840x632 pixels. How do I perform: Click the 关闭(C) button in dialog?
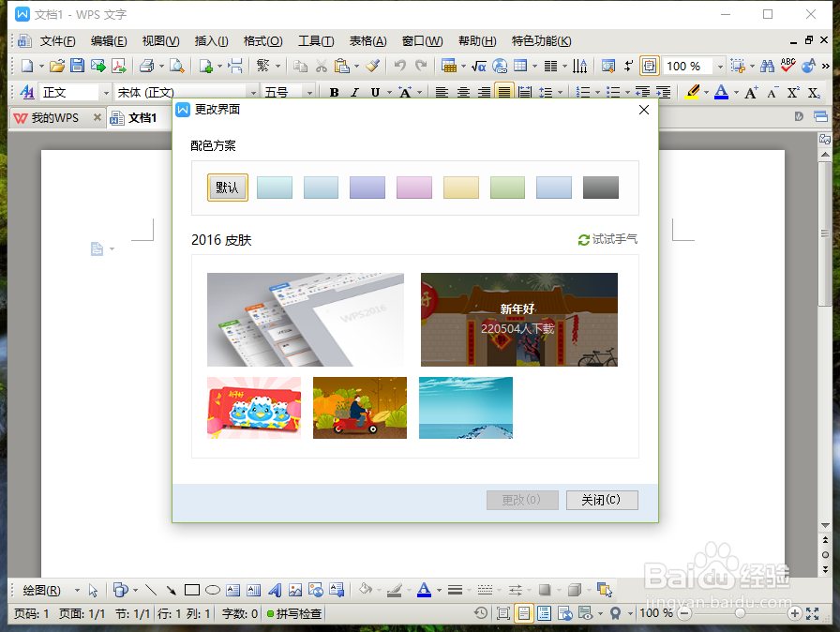click(602, 500)
